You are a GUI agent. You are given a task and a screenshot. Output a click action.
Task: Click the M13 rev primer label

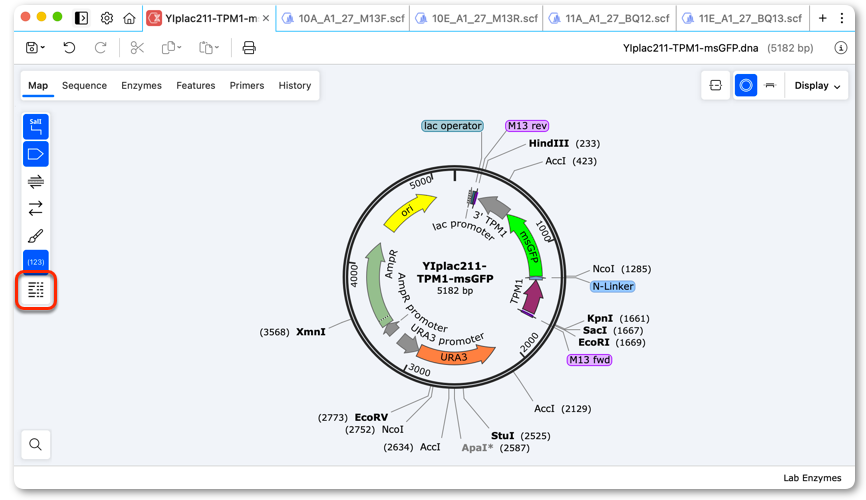tap(527, 126)
